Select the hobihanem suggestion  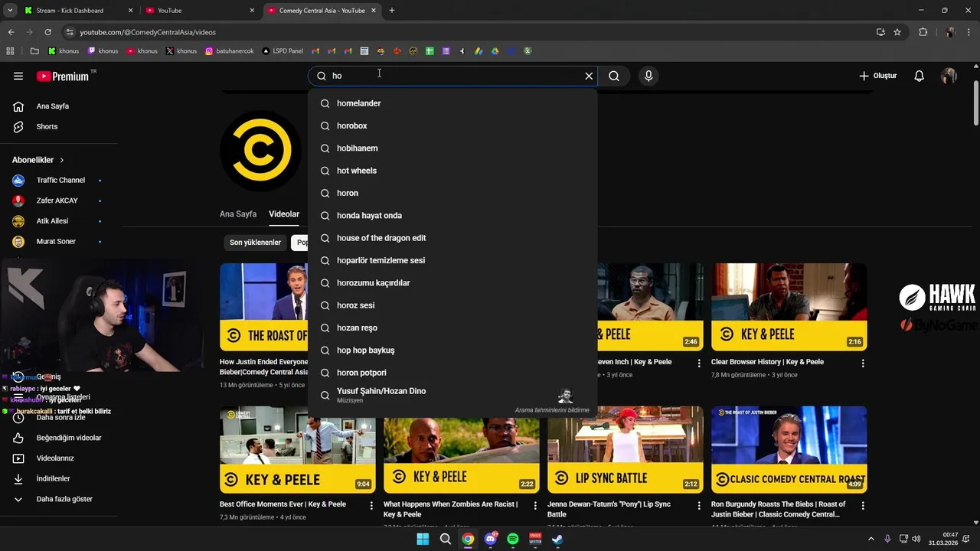(452, 148)
